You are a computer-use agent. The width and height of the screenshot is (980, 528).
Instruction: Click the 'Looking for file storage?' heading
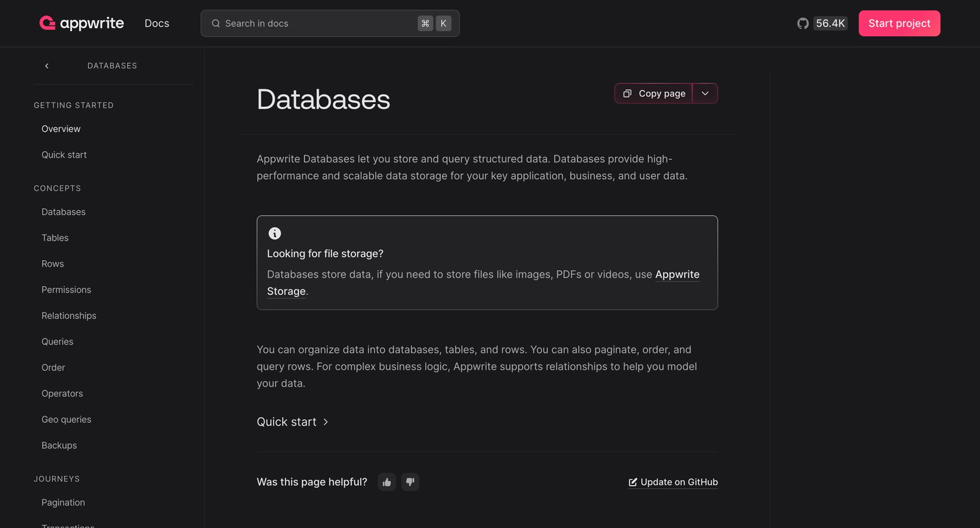coord(325,254)
